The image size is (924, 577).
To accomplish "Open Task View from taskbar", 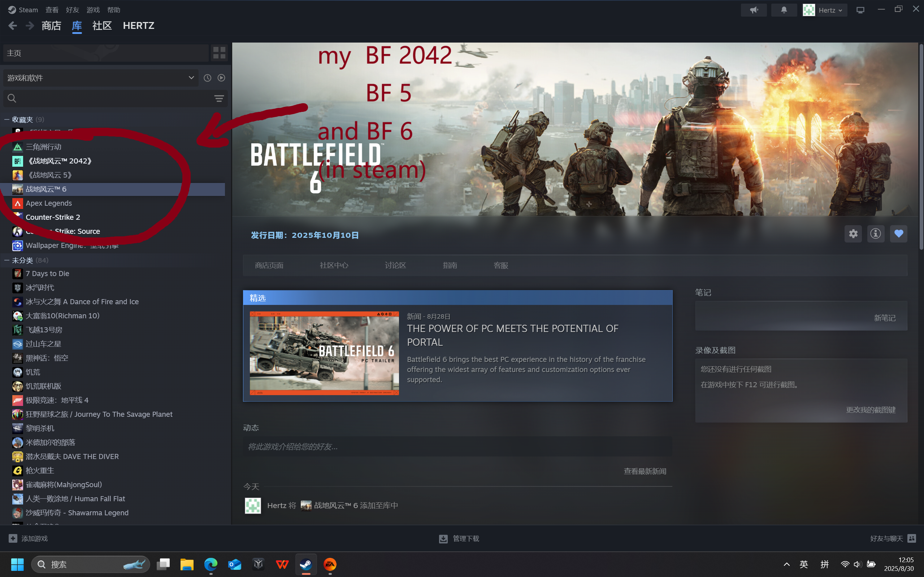I will click(163, 564).
